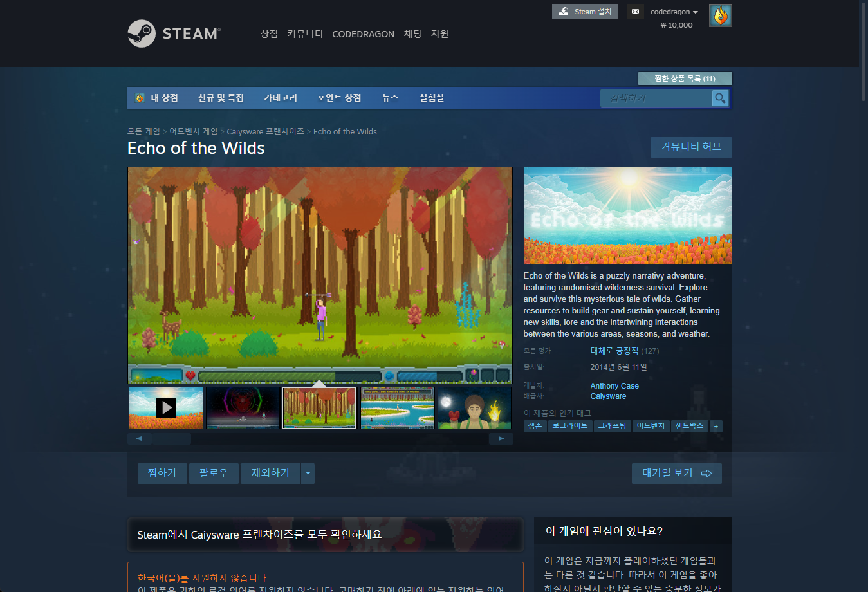Screen dimensions: 868x592
Task: Click the flame user avatar
Action: click(x=720, y=15)
